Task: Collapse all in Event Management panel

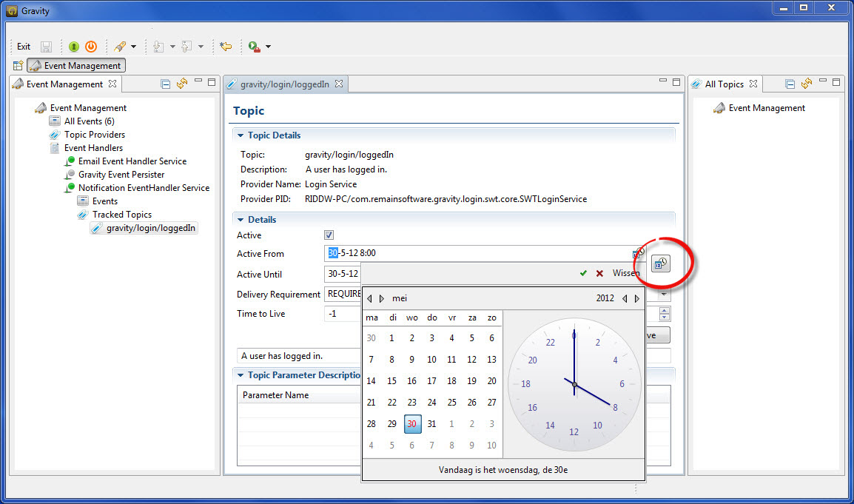Action: click(166, 84)
